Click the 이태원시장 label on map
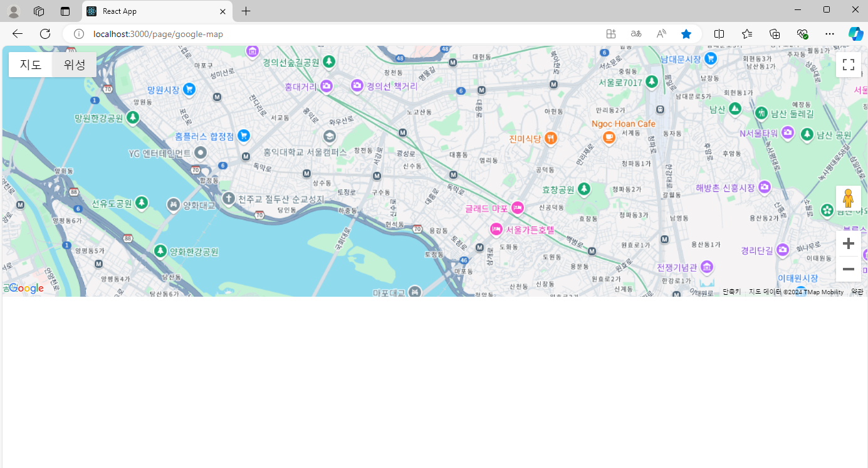The image size is (868, 468). (x=798, y=278)
